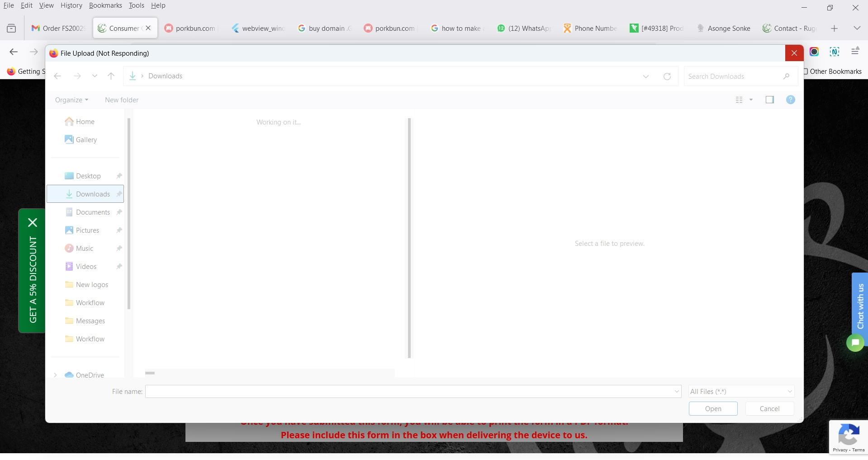This screenshot has height=460, width=868.
Task: Open Music in navigation pane
Action: (85, 249)
